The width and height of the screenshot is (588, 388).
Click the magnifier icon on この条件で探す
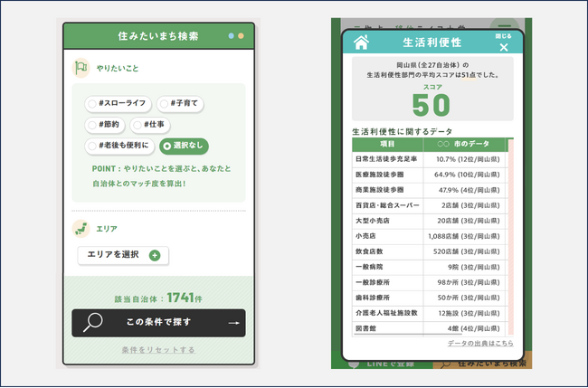pos(92,322)
